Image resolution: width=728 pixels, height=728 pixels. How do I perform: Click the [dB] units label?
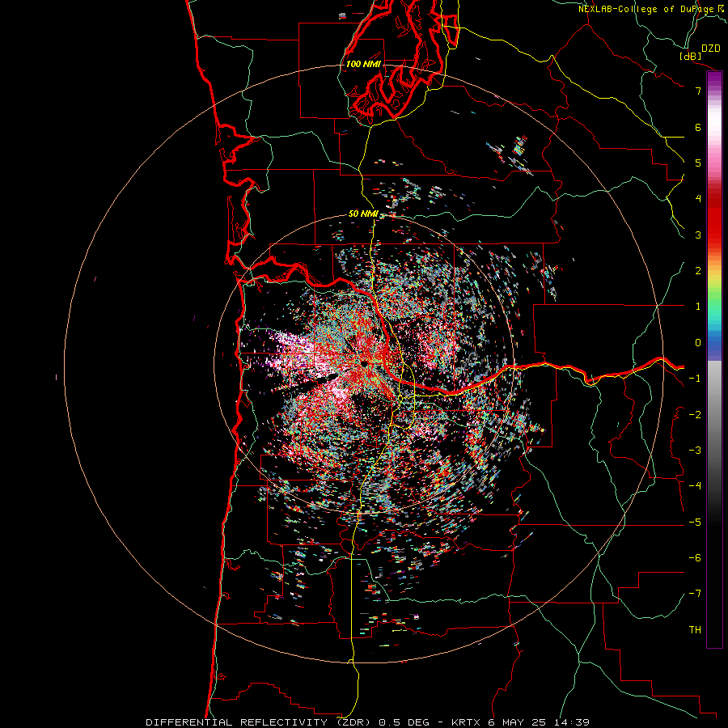[x=691, y=56]
